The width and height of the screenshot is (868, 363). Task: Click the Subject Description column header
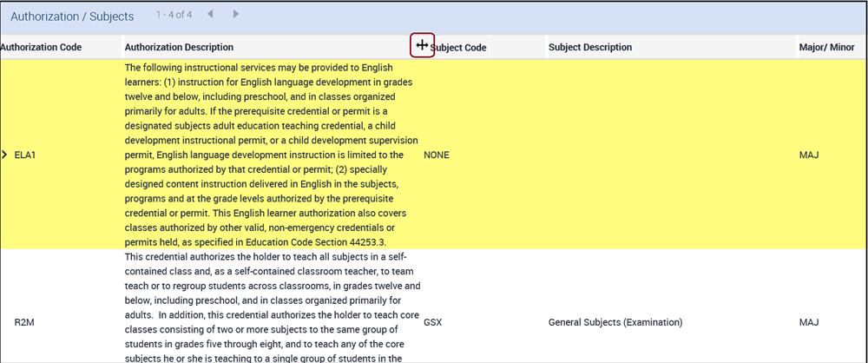pos(590,47)
